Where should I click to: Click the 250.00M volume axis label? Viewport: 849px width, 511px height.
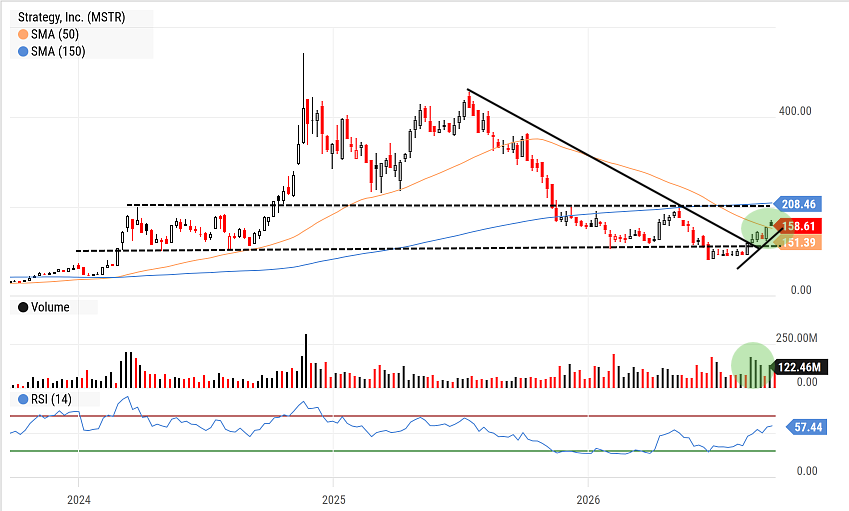796,338
